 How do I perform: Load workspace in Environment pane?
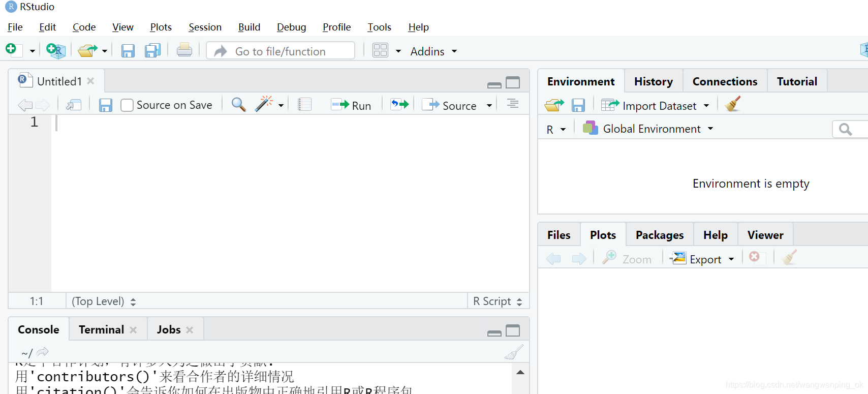pos(554,105)
